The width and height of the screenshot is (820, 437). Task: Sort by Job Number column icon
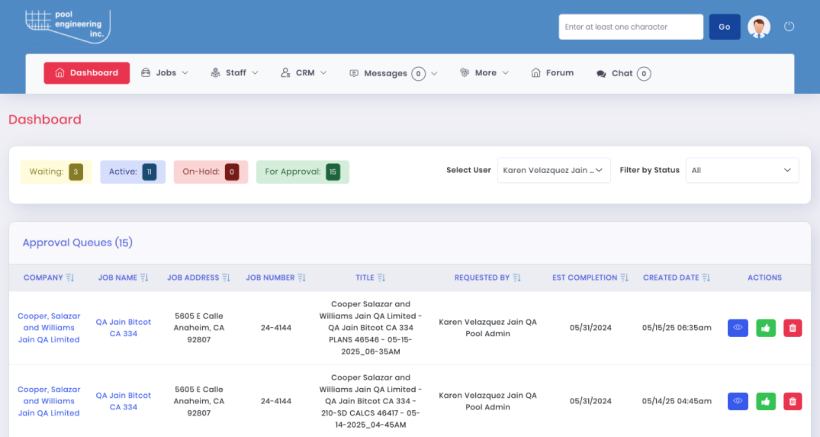pos(301,278)
